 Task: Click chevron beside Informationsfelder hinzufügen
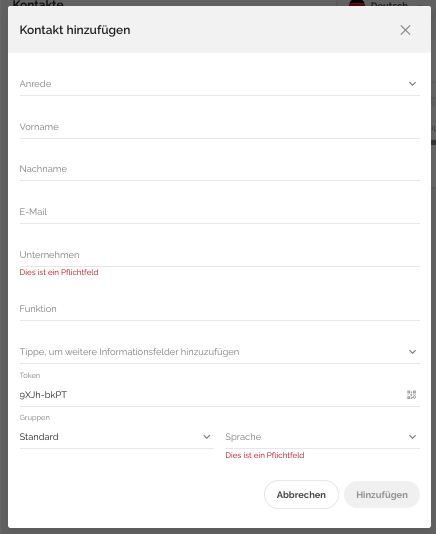tap(412, 352)
